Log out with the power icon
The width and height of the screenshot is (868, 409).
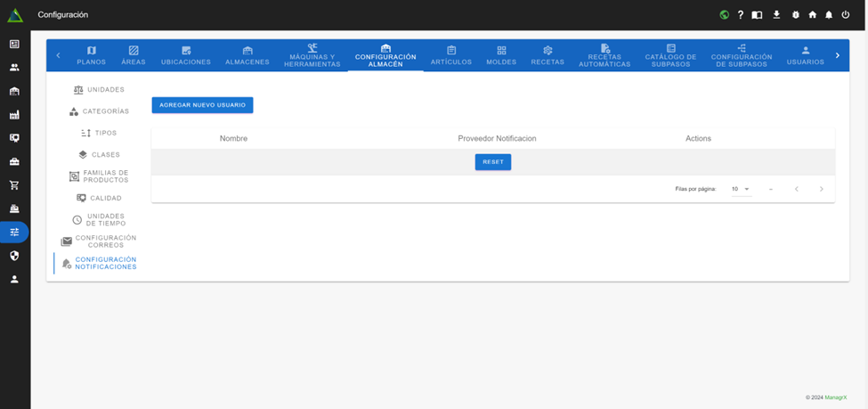coord(846,15)
